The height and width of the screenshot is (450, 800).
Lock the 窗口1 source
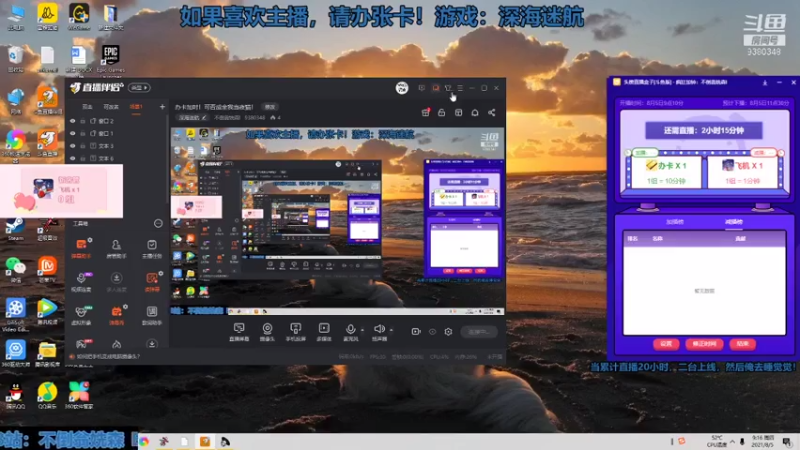tap(83, 133)
